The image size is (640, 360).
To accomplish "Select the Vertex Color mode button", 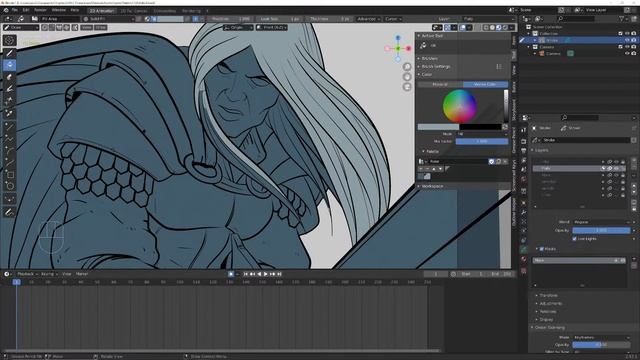I will [x=485, y=84].
